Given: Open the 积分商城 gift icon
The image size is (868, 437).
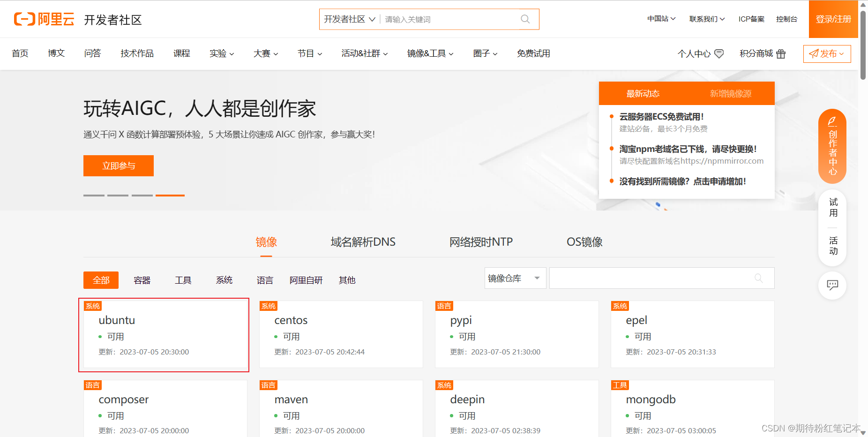Looking at the screenshot, I should pyautogui.click(x=781, y=54).
